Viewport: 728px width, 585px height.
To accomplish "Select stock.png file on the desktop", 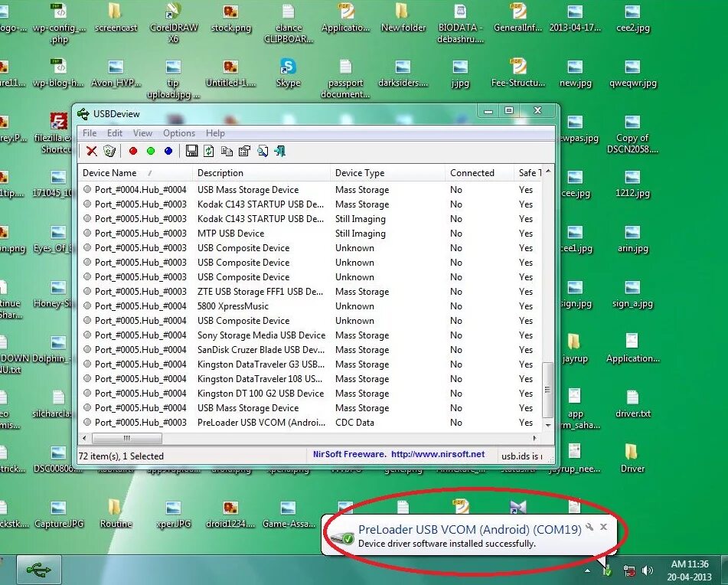I will 230,17.
